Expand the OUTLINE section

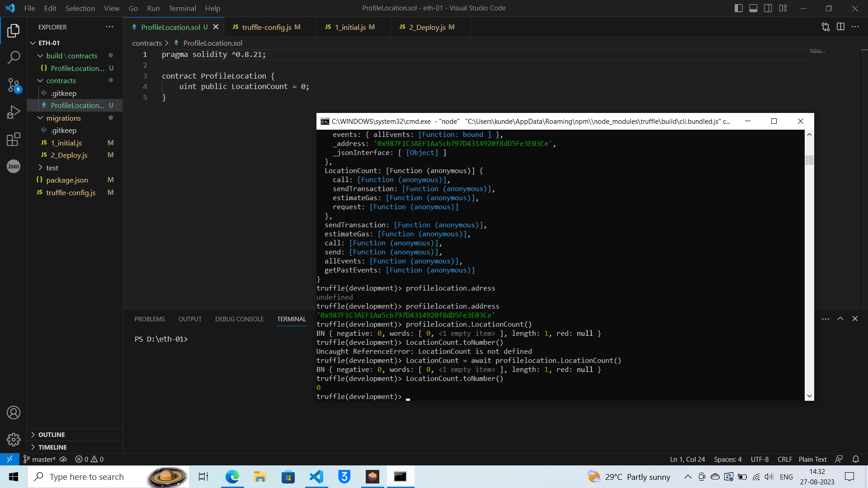52,435
